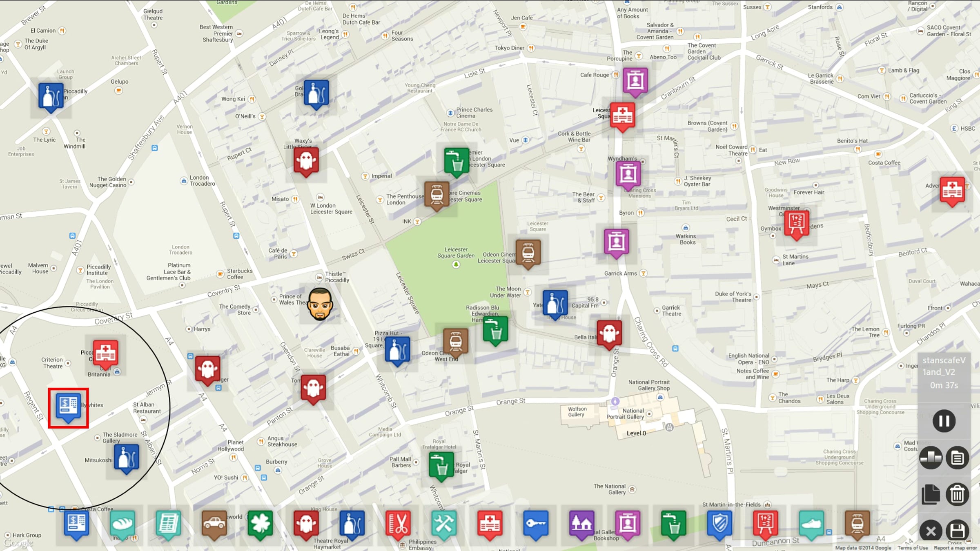Image resolution: width=980 pixels, height=551 pixels.
Task: Pause the running timer
Action: [944, 421]
